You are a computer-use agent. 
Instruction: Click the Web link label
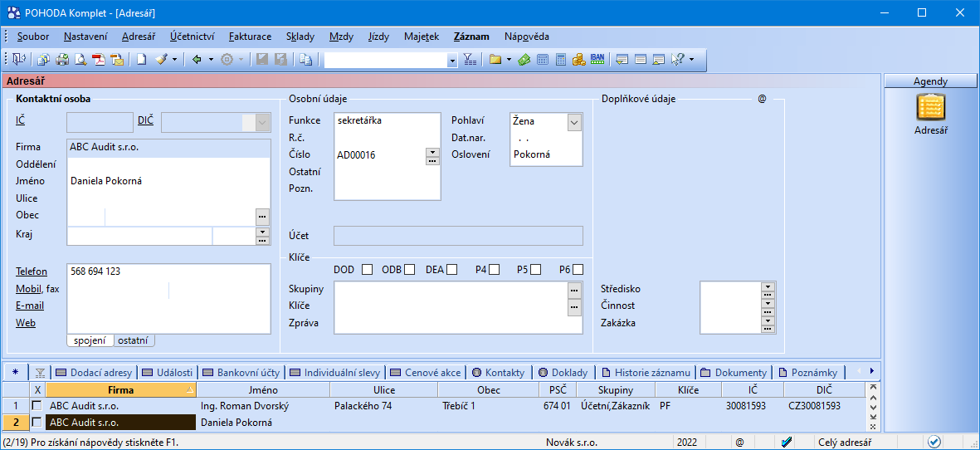point(26,322)
